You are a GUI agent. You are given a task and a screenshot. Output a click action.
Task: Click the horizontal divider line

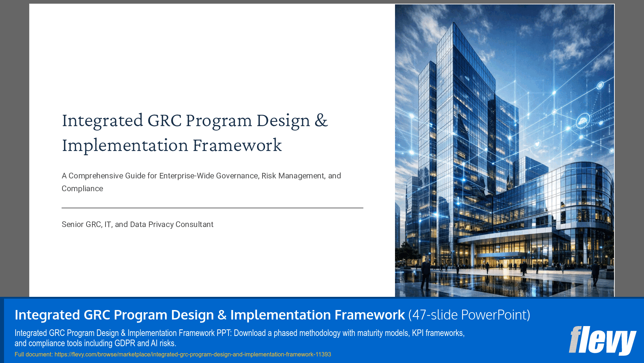pos(212,207)
